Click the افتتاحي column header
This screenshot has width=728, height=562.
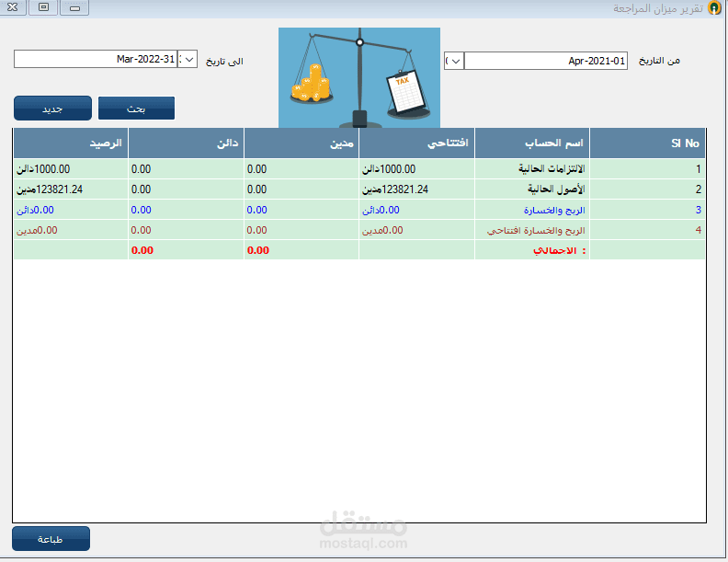pyautogui.click(x=417, y=143)
